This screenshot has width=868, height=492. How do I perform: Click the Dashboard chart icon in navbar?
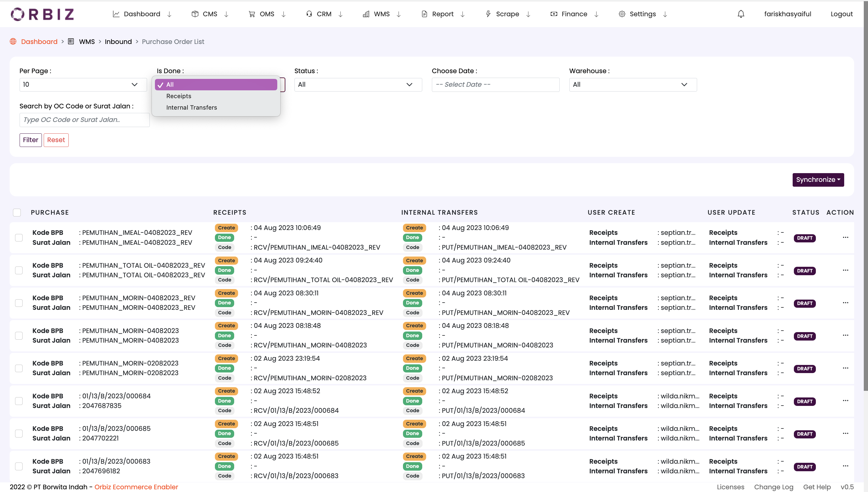pyautogui.click(x=116, y=14)
